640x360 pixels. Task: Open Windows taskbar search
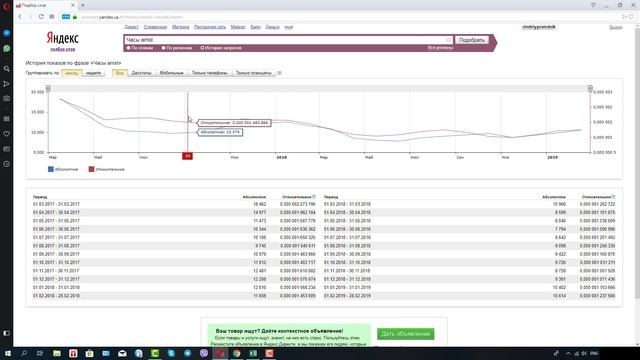tap(24, 353)
